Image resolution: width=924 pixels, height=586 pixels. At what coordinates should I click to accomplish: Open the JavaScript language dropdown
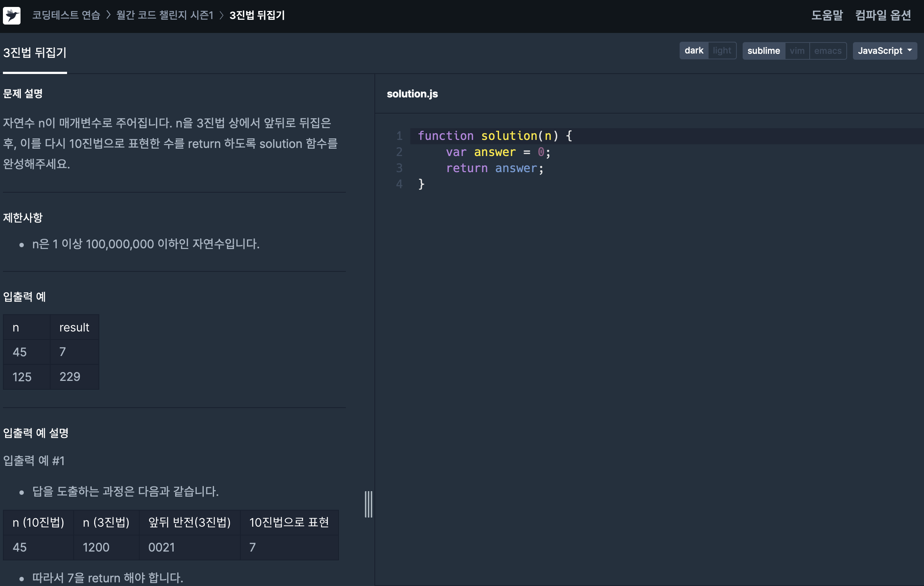click(884, 51)
